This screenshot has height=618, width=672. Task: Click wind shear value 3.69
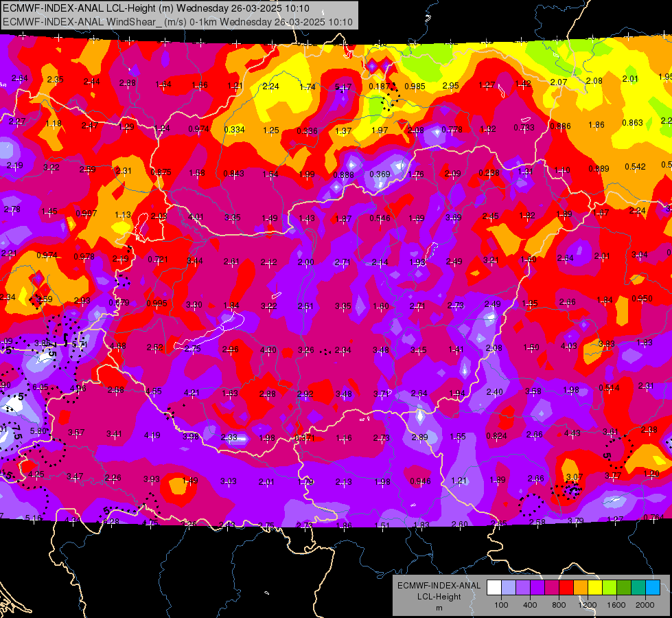(x=454, y=218)
